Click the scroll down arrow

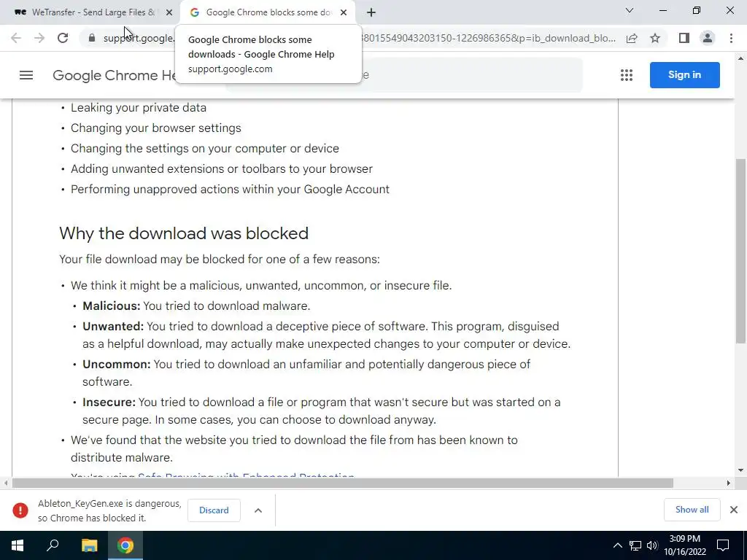pyautogui.click(x=740, y=470)
